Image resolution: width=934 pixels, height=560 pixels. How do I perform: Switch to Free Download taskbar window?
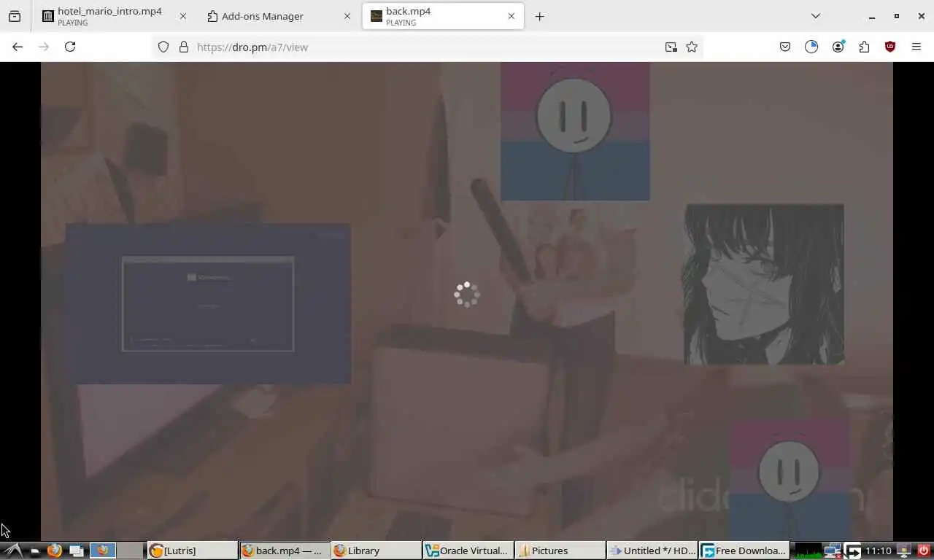pos(744,551)
